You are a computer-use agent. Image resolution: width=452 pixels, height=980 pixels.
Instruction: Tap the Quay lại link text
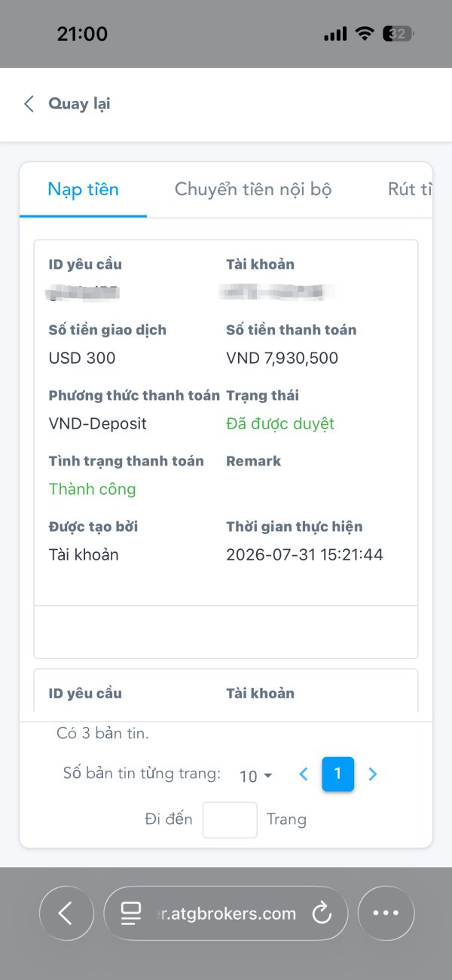[x=79, y=104]
